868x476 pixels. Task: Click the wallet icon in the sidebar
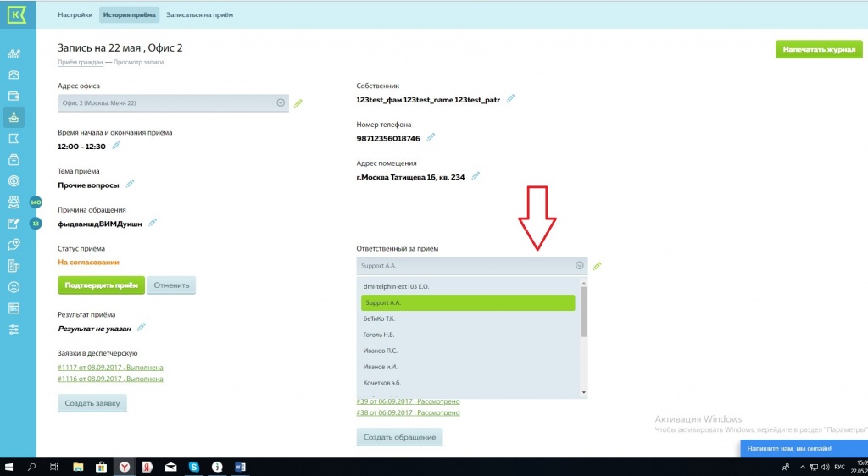click(x=14, y=96)
